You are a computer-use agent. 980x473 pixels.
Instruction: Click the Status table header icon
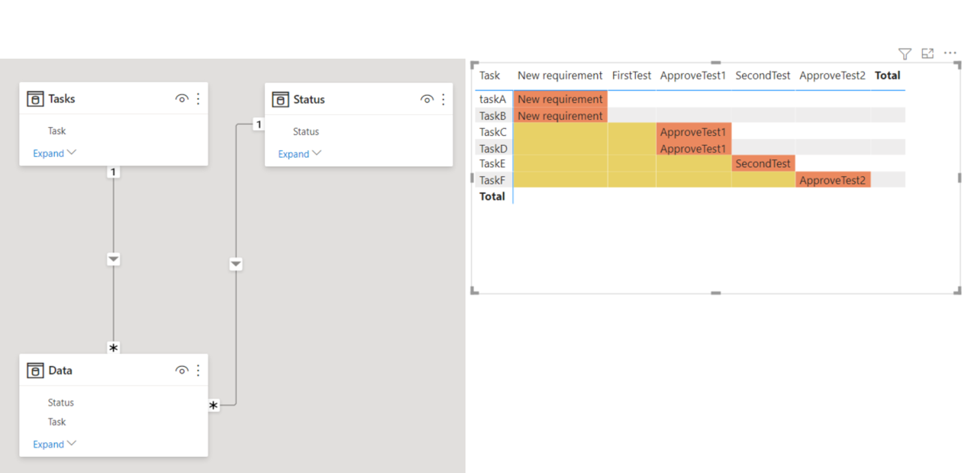coord(280,99)
